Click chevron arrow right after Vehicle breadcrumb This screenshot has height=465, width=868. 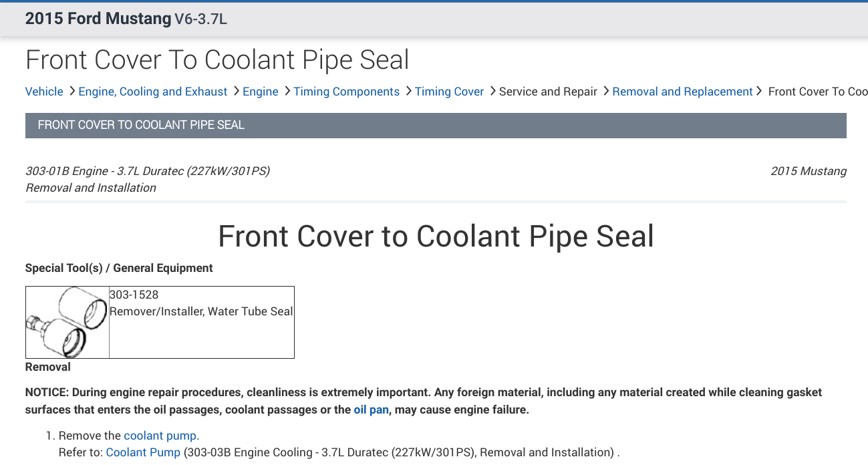pos(71,91)
